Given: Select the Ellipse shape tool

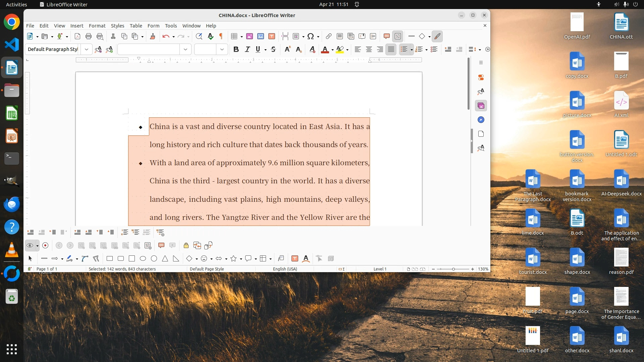Looking at the screenshot, I should [x=143, y=258].
